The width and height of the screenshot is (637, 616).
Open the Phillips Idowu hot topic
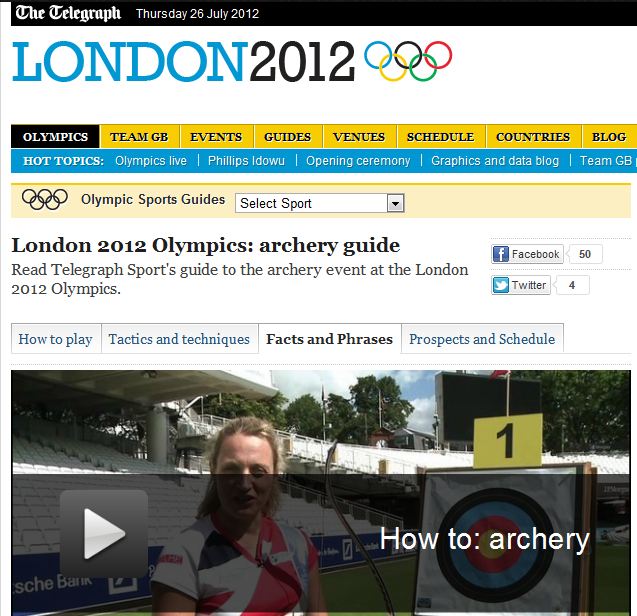coord(246,161)
